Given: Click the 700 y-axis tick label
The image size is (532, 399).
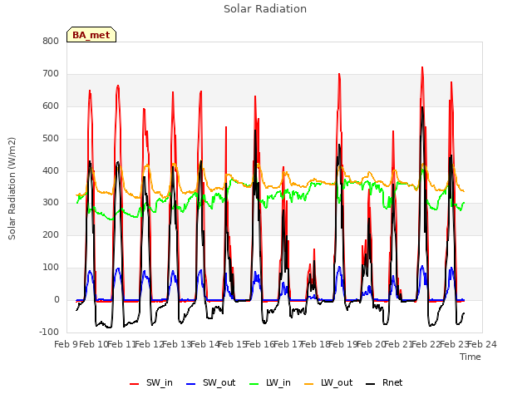Looking at the screenshot, I should point(51,74).
